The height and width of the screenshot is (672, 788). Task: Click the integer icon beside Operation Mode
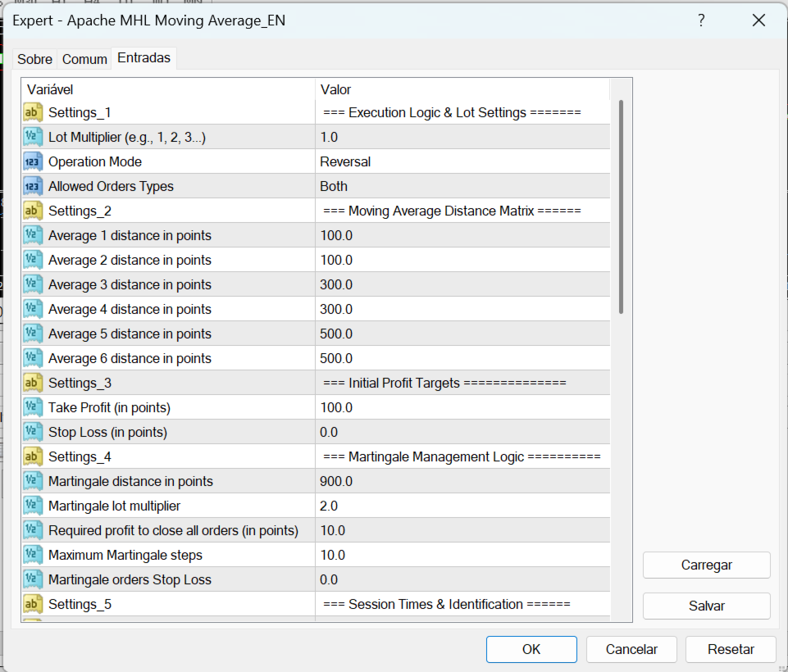(33, 161)
